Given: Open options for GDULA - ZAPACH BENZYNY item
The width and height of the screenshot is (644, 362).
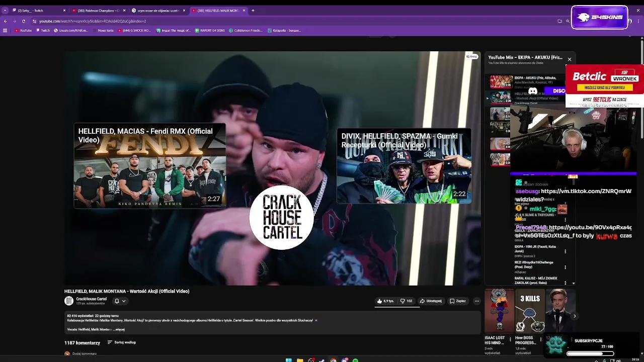Looking at the screenshot, I should click(566, 235).
